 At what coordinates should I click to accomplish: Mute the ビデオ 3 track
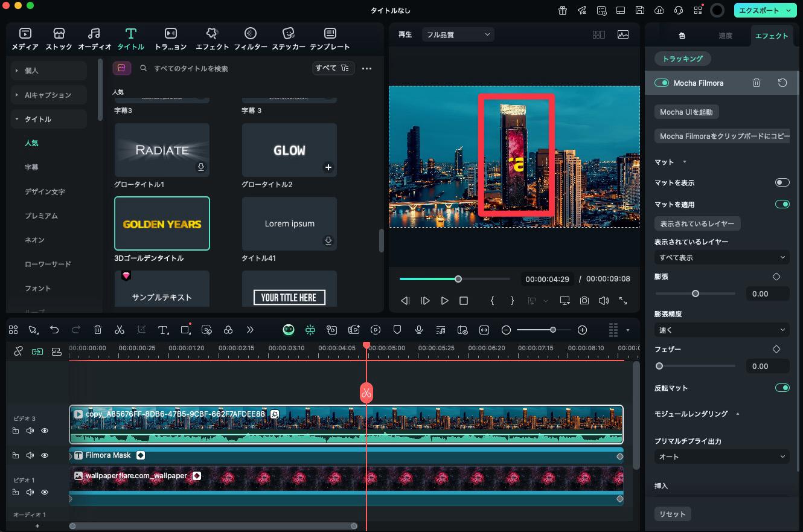30,431
